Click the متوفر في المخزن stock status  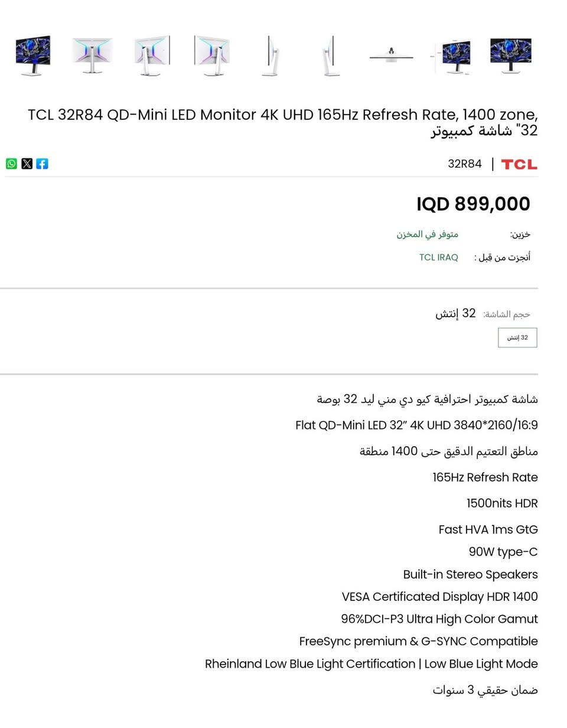(x=427, y=234)
